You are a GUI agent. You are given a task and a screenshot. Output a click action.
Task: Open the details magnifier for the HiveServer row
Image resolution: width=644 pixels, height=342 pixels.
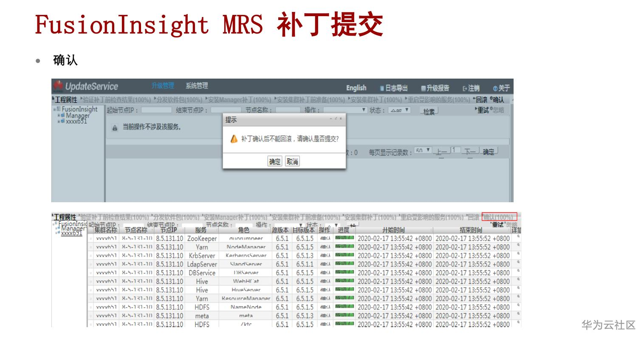click(519, 288)
